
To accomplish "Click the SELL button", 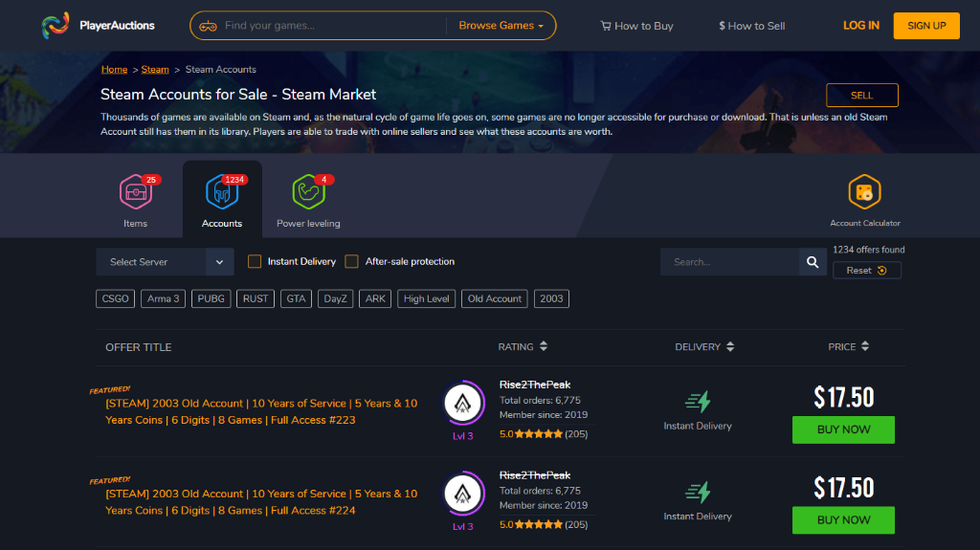I will tap(862, 95).
